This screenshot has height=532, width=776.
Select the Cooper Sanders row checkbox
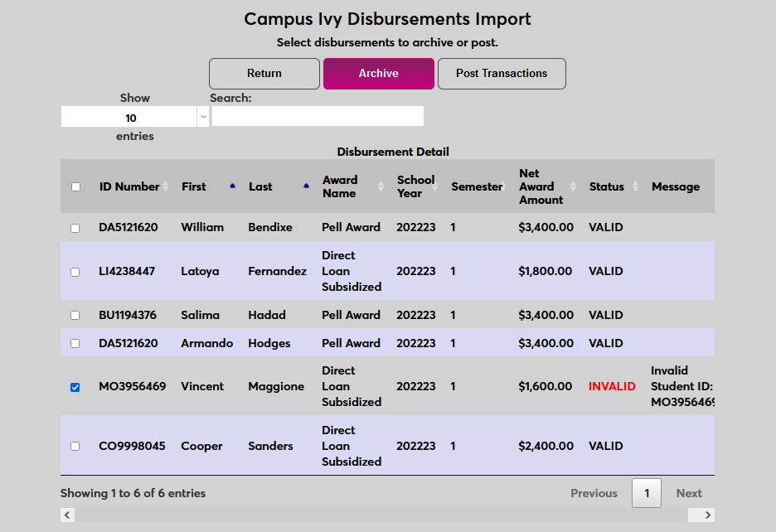click(75, 447)
